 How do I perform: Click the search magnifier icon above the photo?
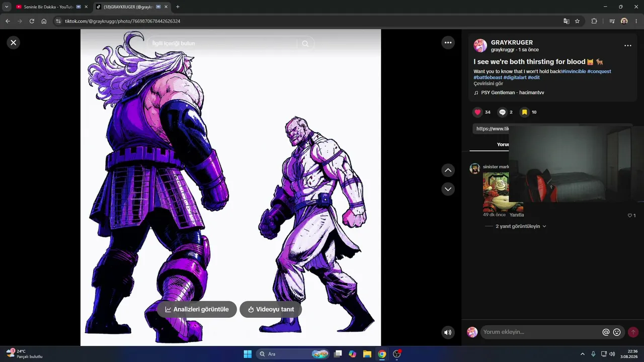point(305,44)
